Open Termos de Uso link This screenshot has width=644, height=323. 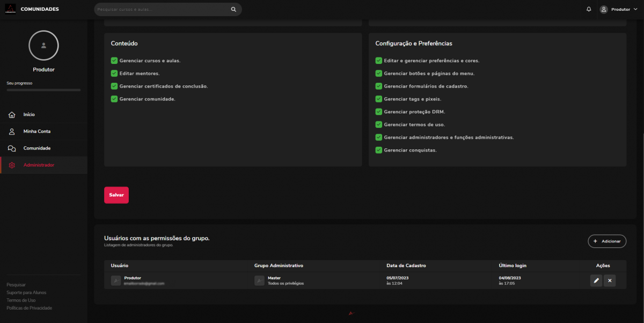21,300
